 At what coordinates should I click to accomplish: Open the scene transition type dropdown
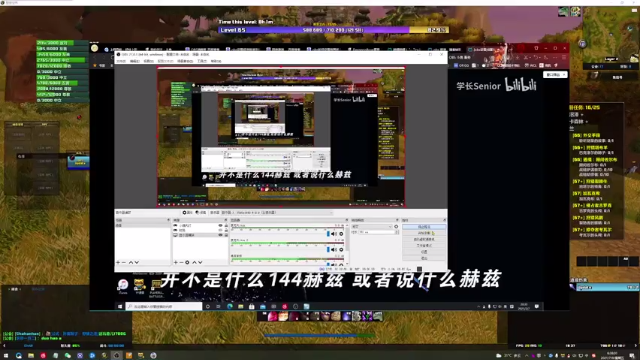(x=372, y=227)
